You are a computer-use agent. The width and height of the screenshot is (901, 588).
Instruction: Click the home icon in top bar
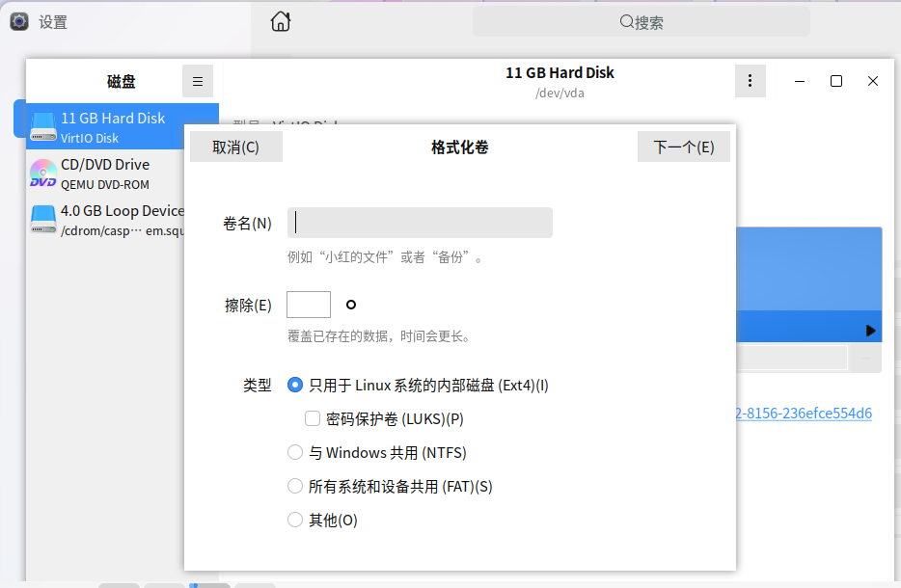281,21
